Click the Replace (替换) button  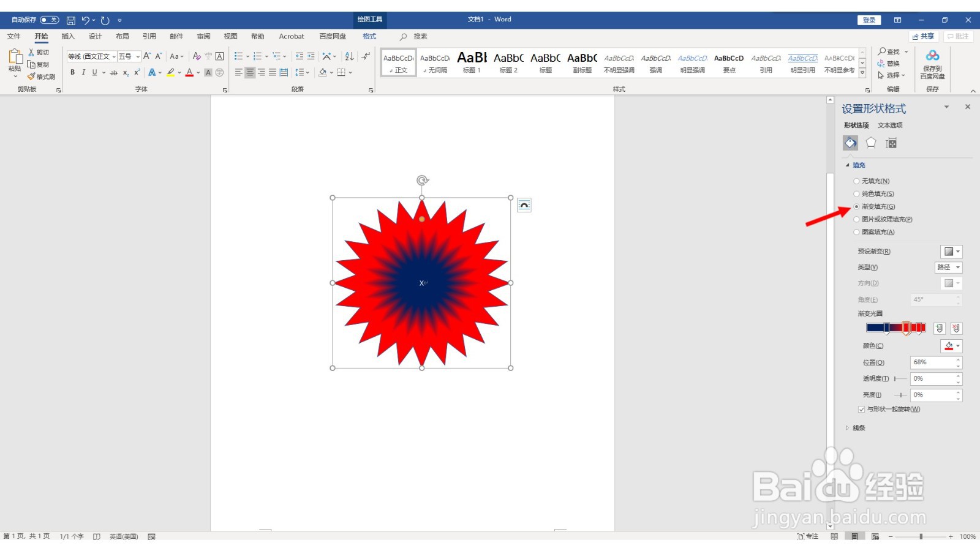889,64
